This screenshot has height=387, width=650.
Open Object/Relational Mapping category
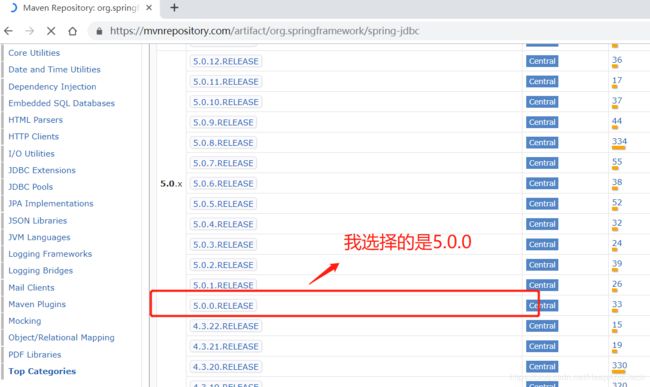(61, 337)
